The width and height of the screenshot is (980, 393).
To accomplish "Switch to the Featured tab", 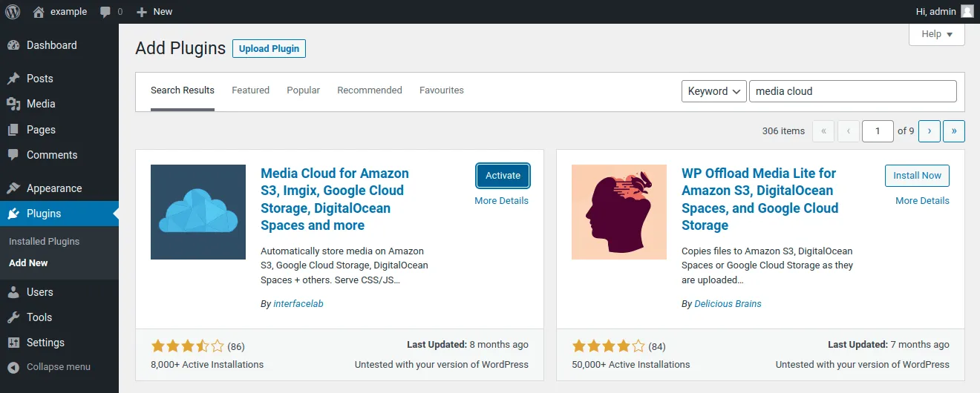I will 250,90.
